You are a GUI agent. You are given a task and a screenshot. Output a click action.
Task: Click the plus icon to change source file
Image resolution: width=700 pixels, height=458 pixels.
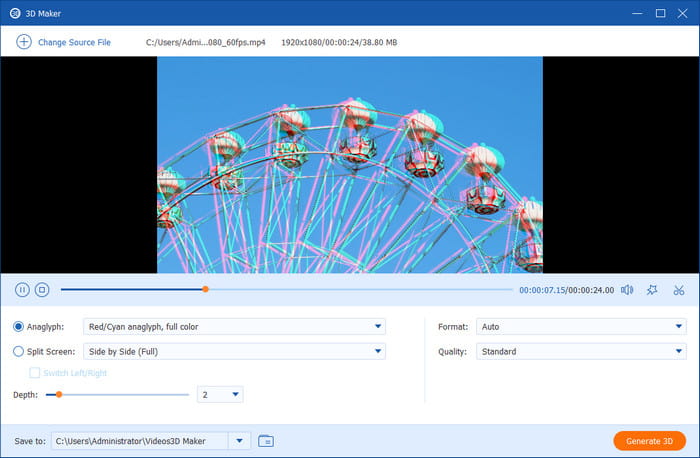(x=23, y=42)
